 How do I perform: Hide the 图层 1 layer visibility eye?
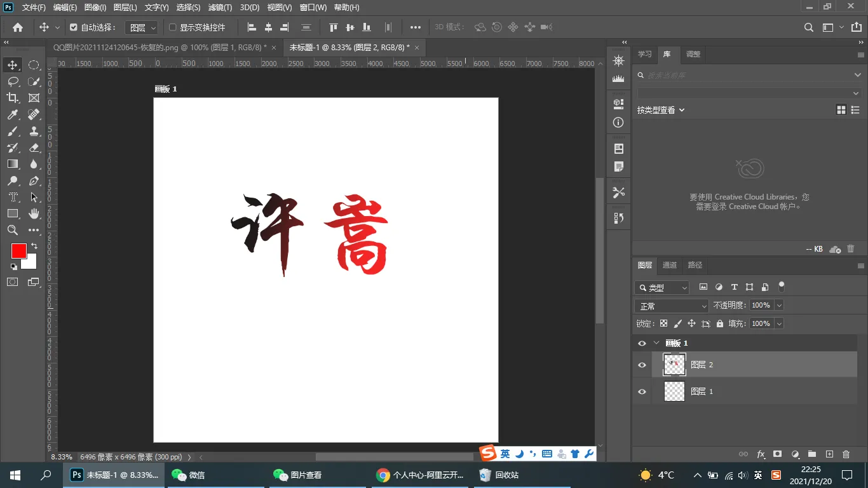coord(642,391)
